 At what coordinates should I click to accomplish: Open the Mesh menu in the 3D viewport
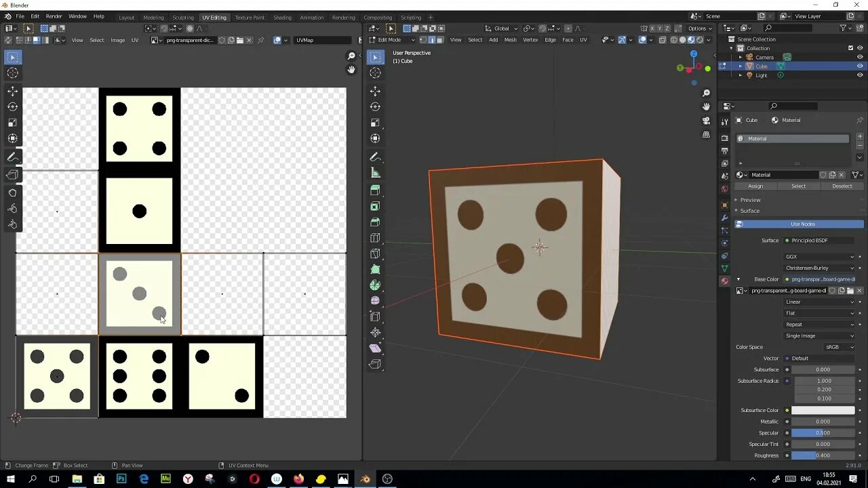(x=510, y=40)
